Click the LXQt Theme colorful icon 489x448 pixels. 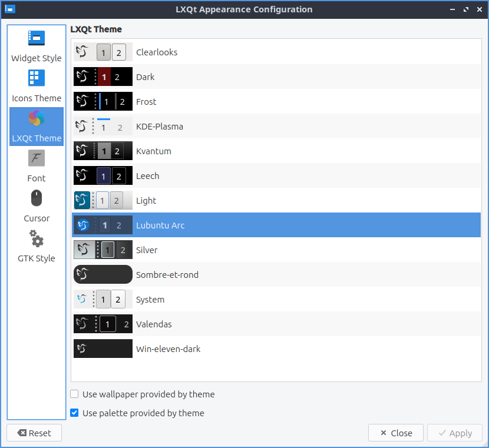coord(37,118)
